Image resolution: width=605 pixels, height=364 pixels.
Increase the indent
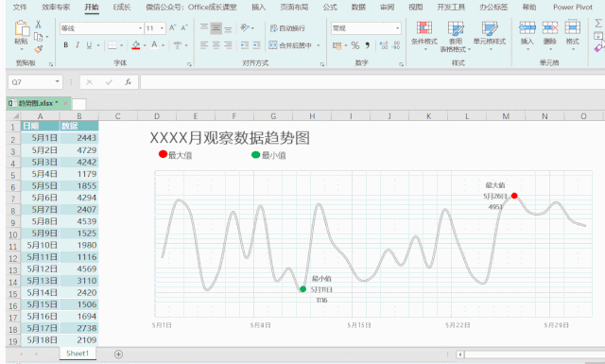[x=256, y=45]
